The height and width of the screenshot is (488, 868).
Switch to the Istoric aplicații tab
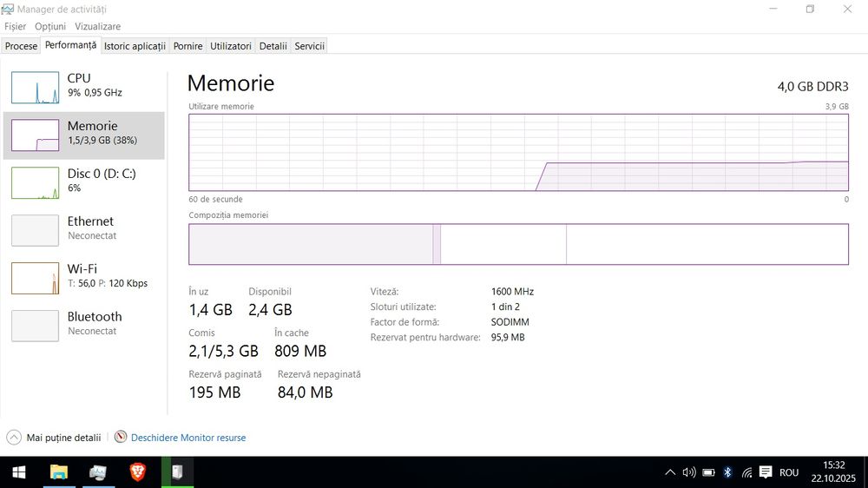click(x=135, y=46)
